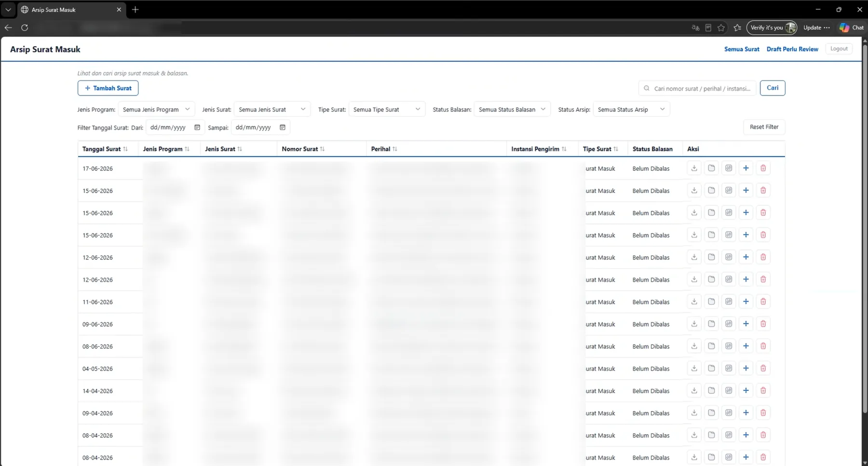Image resolution: width=868 pixels, height=466 pixels.
Task: Open settings sliders icon in 09-04-2026 row
Action: pyautogui.click(x=729, y=412)
